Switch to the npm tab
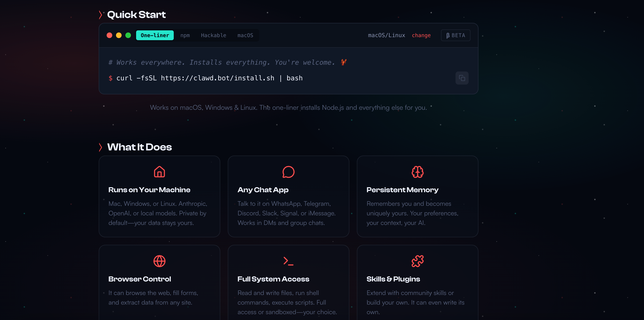This screenshot has height=320, width=644. 185,36
